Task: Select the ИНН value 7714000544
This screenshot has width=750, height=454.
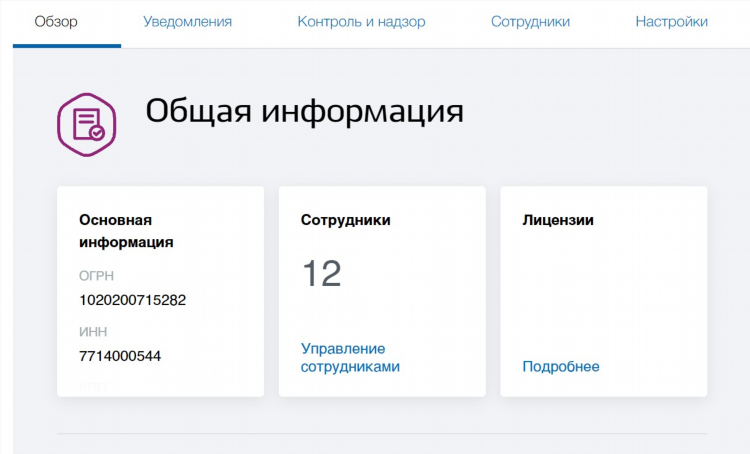Action: 120,356
